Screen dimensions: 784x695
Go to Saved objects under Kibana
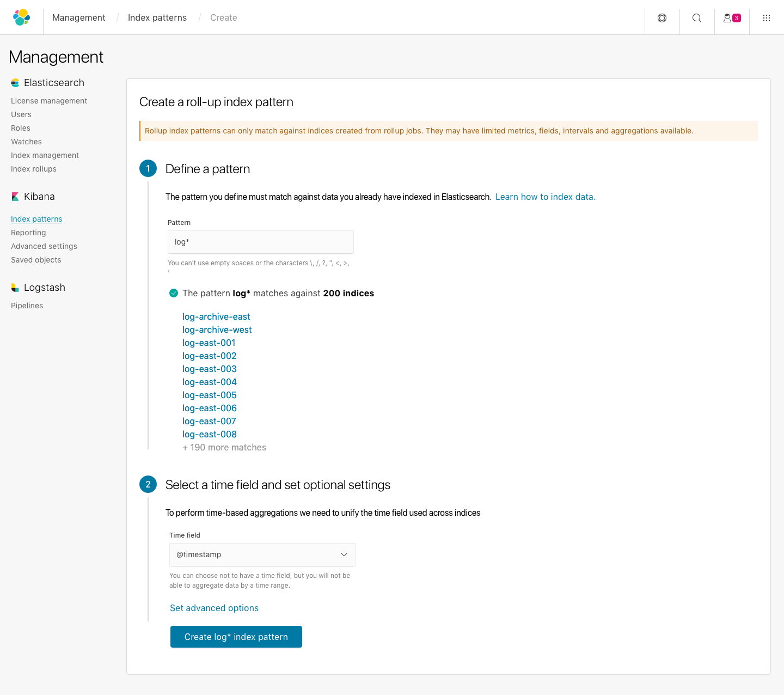click(x=36, y=260)
